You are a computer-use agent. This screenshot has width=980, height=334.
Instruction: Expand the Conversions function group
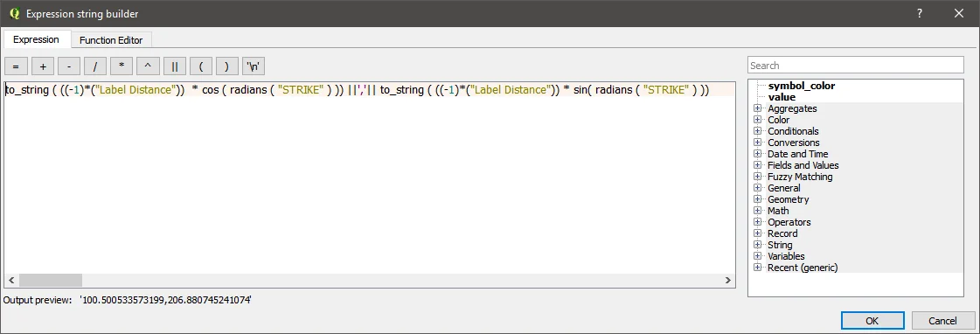tap(758, 143)
